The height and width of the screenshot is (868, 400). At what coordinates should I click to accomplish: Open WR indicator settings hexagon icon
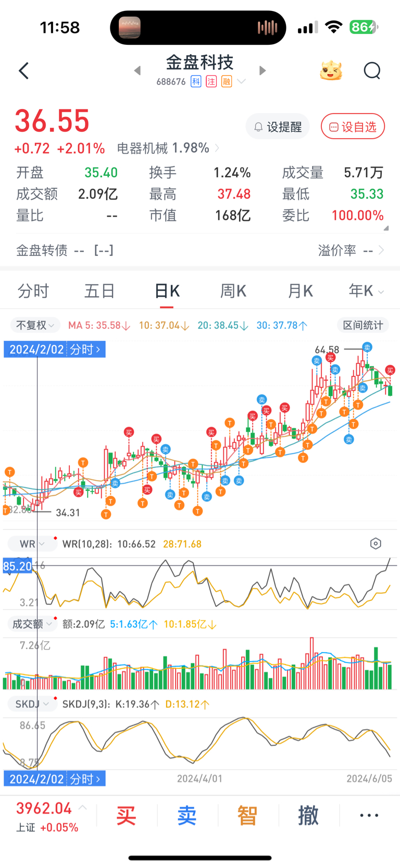[376, 544]
